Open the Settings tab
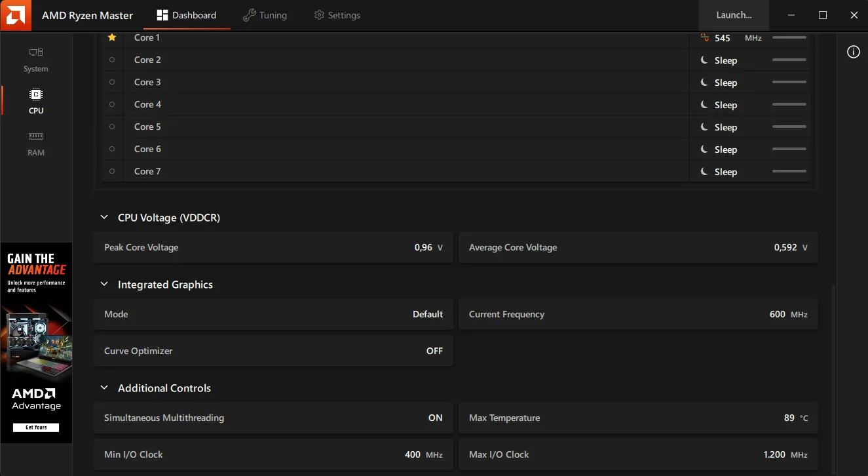The height and width of the screenshot is (476, 868). (x=337, y=15)
